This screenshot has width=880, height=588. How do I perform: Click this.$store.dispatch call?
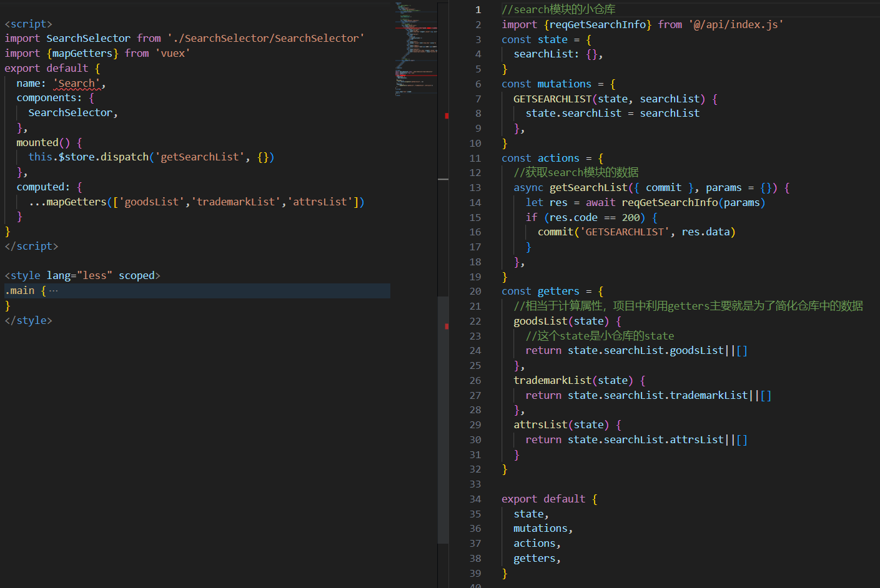pos(89,157)
